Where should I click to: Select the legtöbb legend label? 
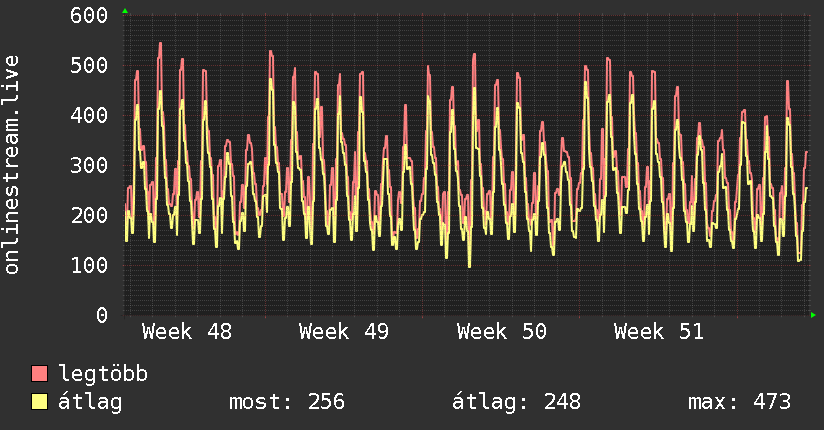point(103,374)
